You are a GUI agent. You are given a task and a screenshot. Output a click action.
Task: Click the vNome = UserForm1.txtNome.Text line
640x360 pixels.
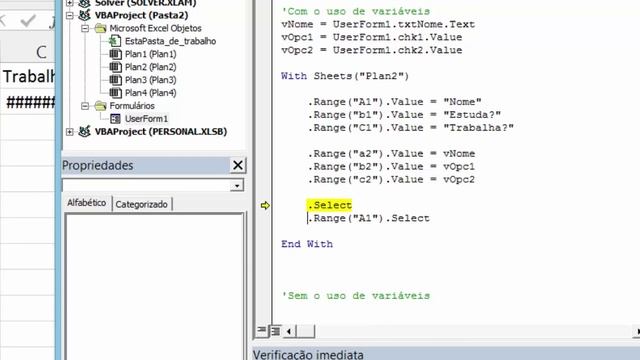point(378,24)
